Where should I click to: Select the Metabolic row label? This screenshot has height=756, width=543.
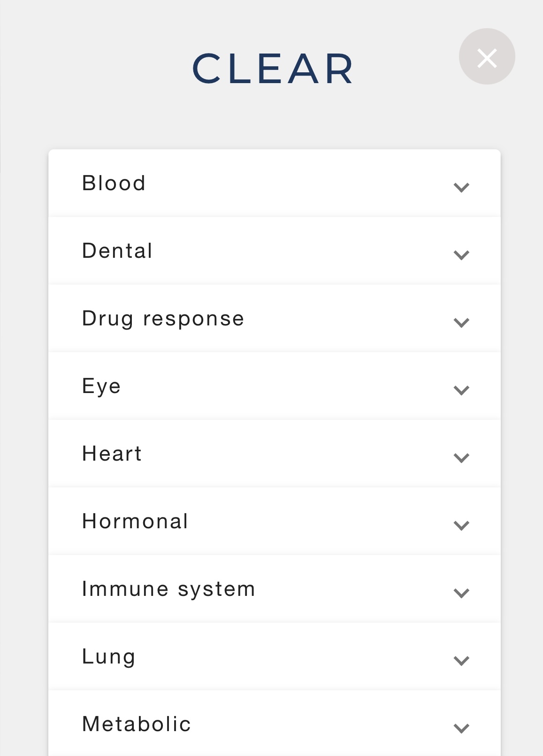pyautogui.click(x=137, y=724)
